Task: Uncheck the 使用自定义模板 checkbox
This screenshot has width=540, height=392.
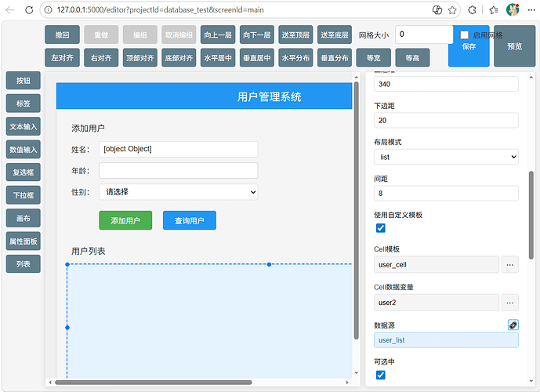Action: (381, 228)
